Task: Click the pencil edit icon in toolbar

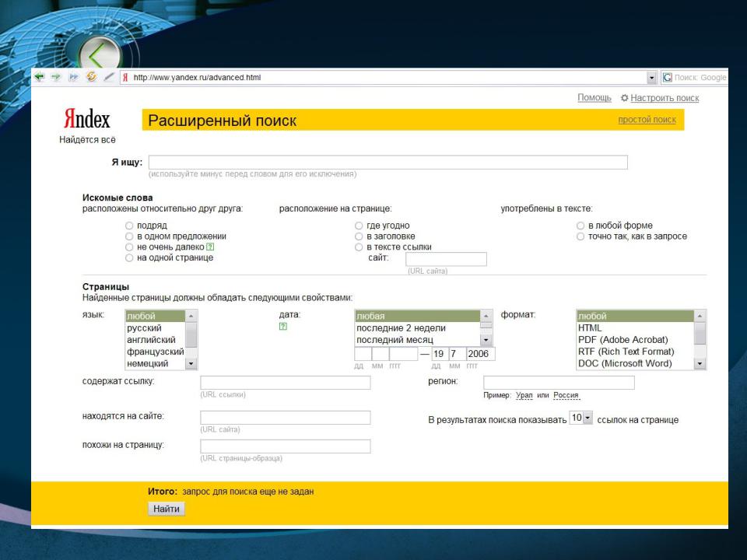Action: (x=109, y=76)
